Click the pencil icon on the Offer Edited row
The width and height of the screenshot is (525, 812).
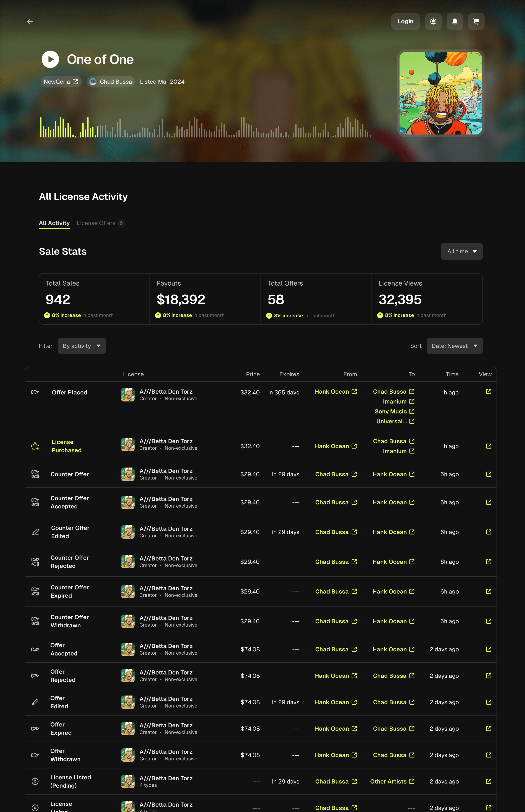click(35, 702)
